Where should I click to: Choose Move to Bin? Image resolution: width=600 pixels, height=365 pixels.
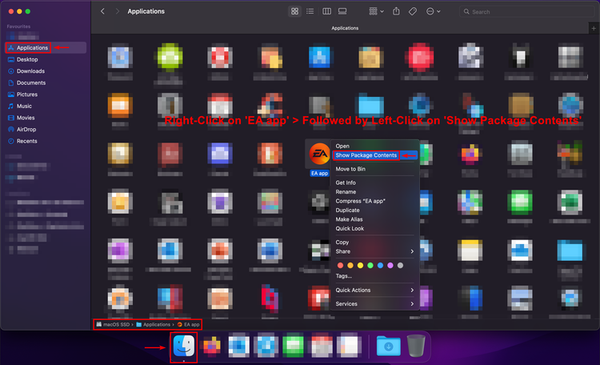pos(375,169)
